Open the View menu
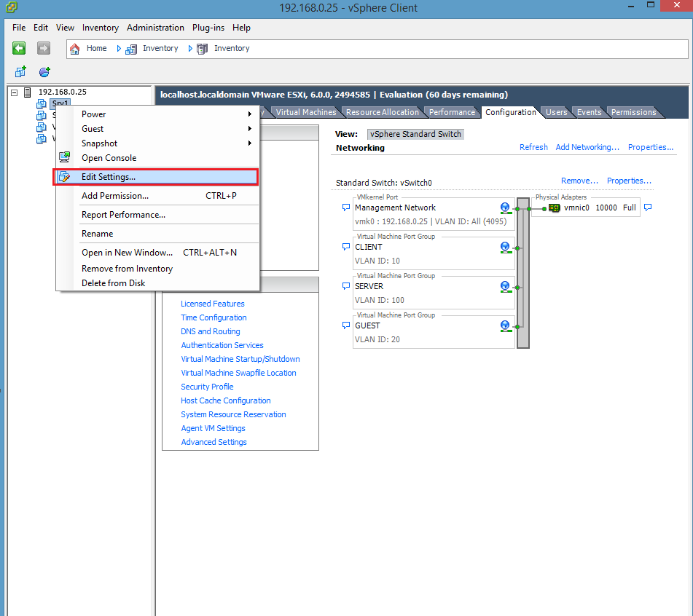693x616 pixels. coord(65,28)
